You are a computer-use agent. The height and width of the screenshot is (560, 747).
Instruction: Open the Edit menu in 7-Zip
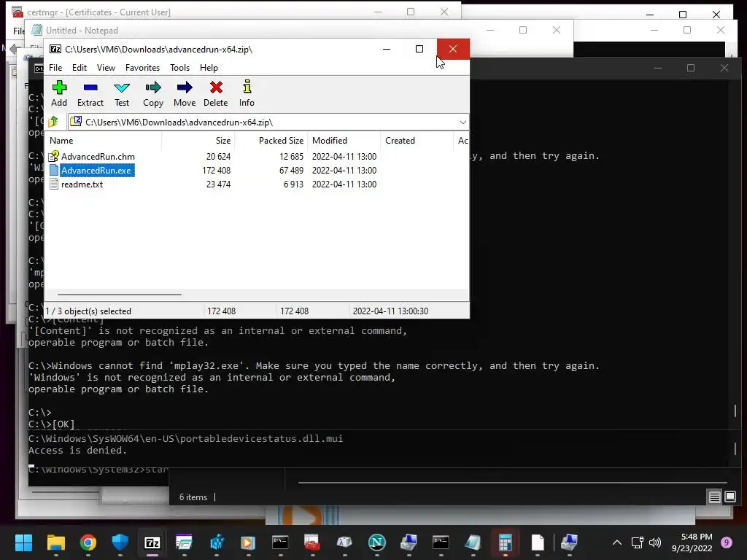79,68
